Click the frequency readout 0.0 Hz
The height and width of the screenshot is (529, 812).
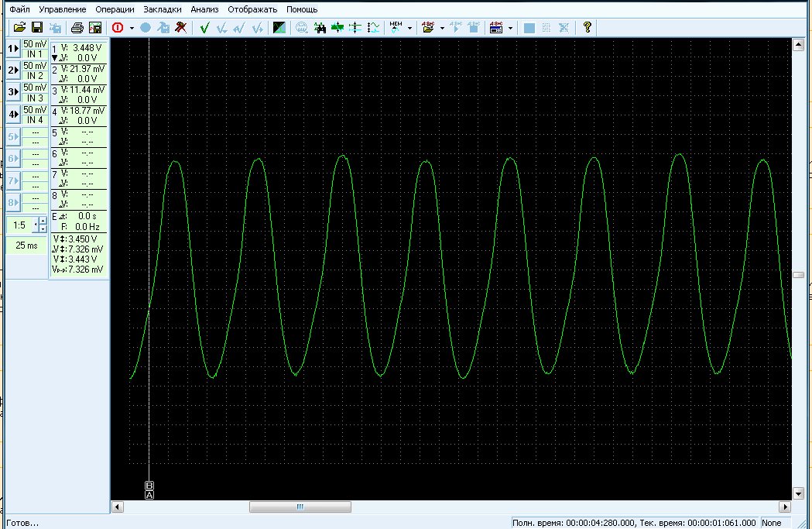click(x=87, y=226)
